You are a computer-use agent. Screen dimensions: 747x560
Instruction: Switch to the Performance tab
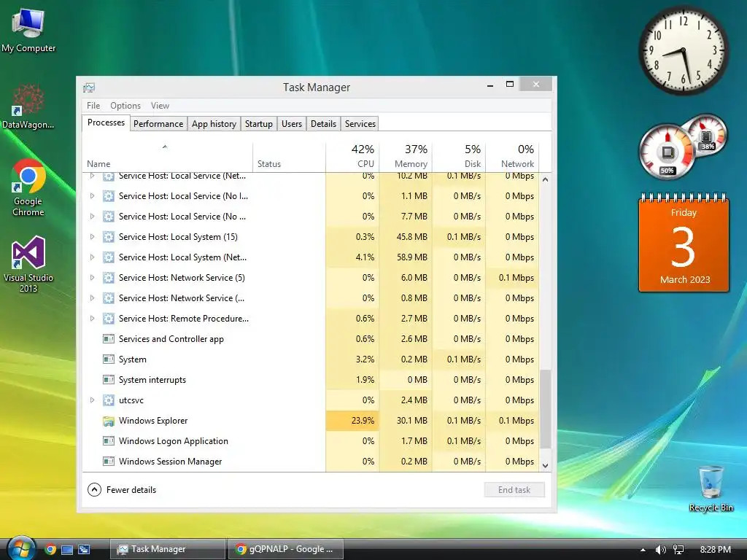click(x=158, y=124)
